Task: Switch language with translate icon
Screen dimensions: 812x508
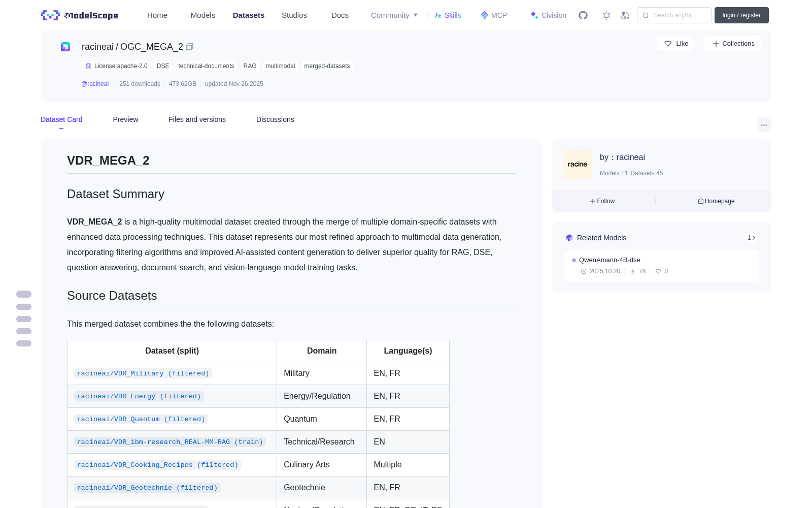Action: coord(625,15)
